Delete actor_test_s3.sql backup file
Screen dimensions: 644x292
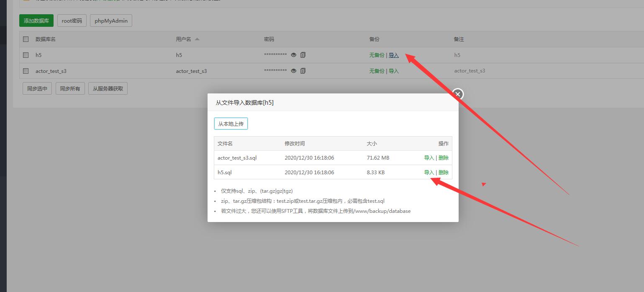444,158
